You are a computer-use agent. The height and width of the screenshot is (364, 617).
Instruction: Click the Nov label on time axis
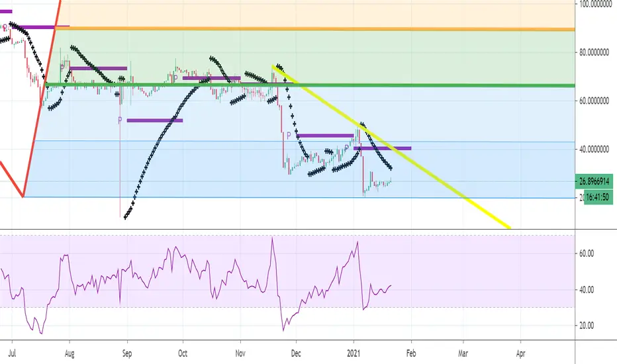tap(240, 353)
